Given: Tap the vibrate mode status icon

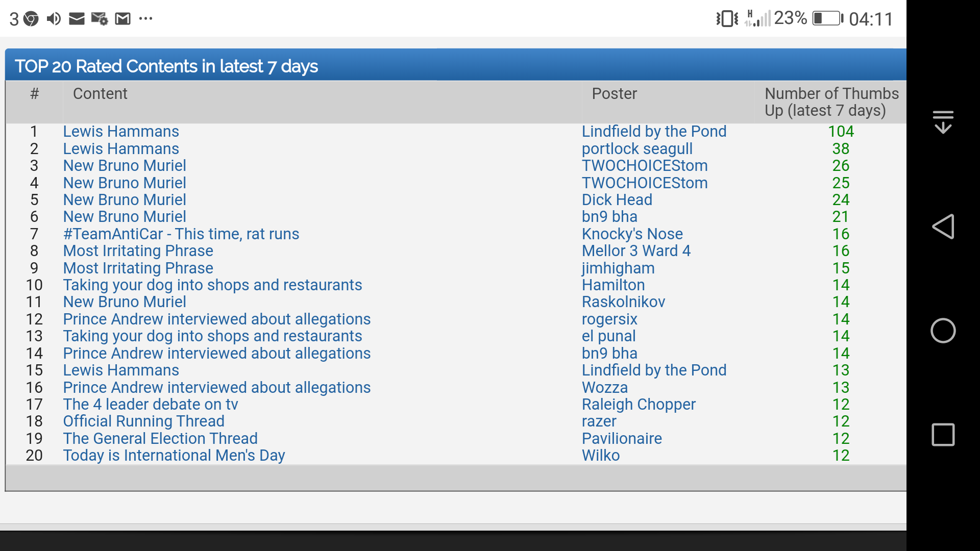Looking at the screenshot, I should [727, 19].
